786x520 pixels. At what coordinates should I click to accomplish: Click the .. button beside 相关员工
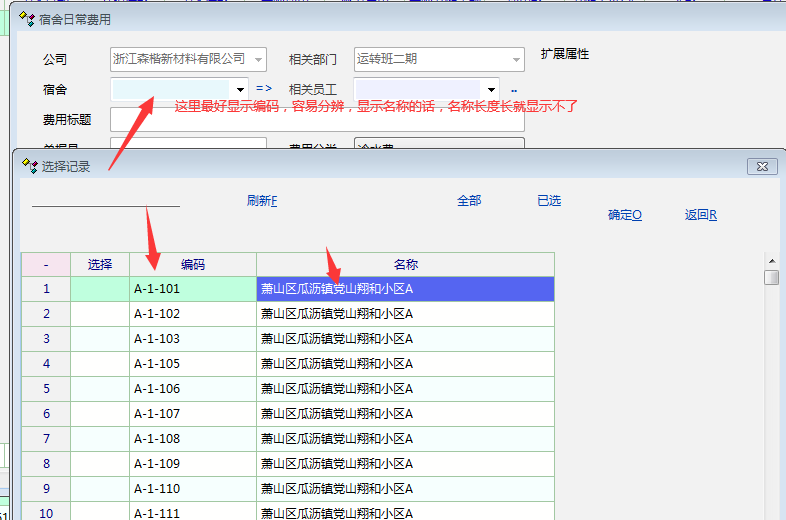point(514,89)
